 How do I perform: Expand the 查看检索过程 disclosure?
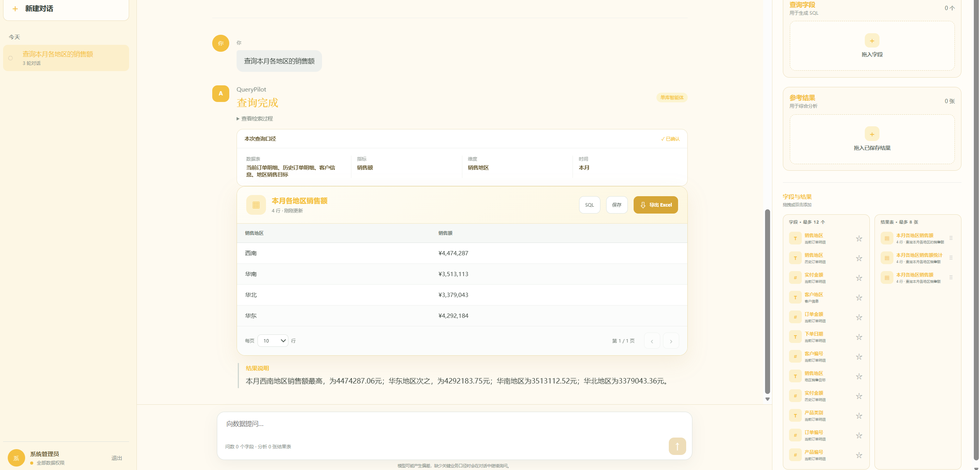[x=255, y=119]
